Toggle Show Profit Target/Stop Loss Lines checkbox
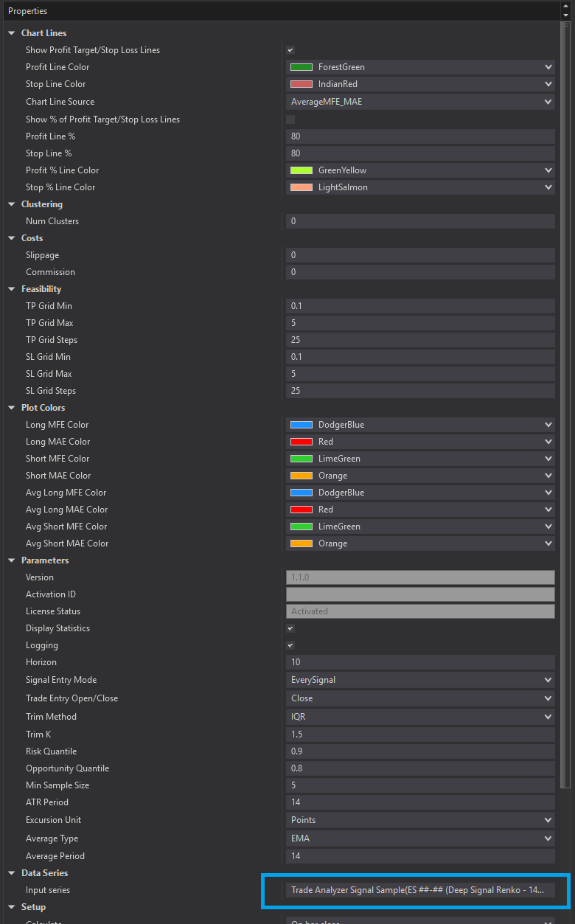This screenshot has height=924, width=575. pyautogui.click(x=290, y=50)
